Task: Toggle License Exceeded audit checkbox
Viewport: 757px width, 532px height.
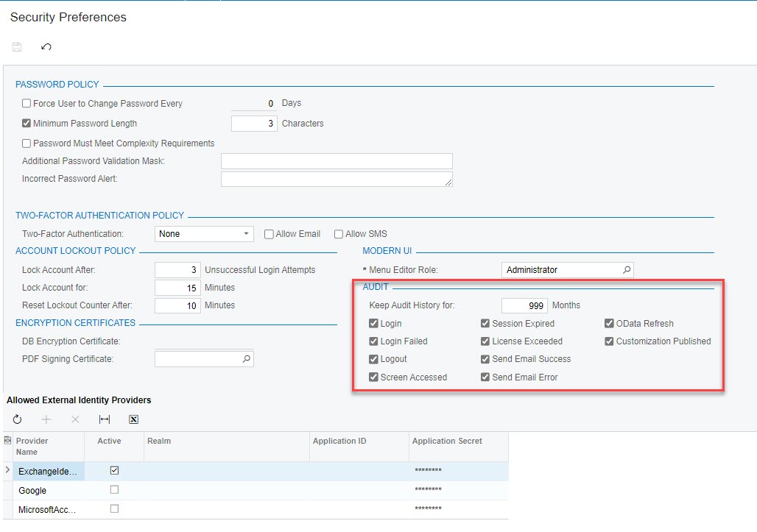Action: (x=485, y=341)
